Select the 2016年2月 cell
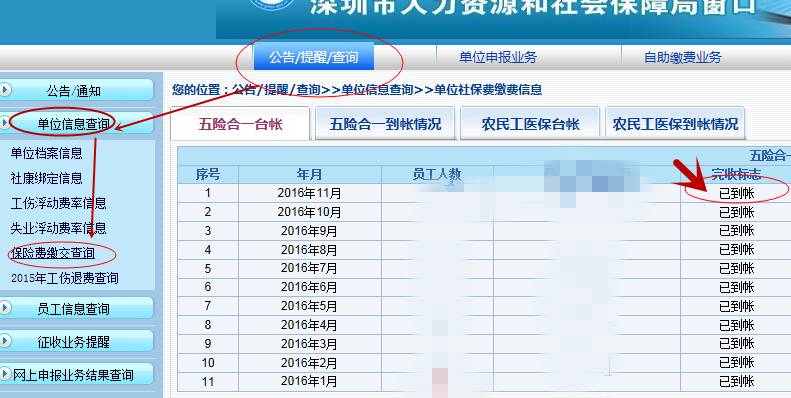 [309, 363]
